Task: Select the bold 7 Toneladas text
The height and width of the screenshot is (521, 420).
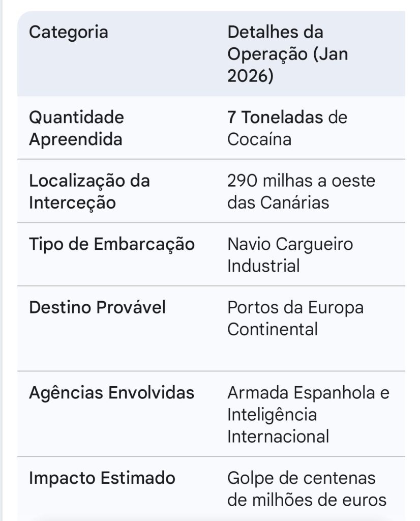Action: click(x=275, y=118)
